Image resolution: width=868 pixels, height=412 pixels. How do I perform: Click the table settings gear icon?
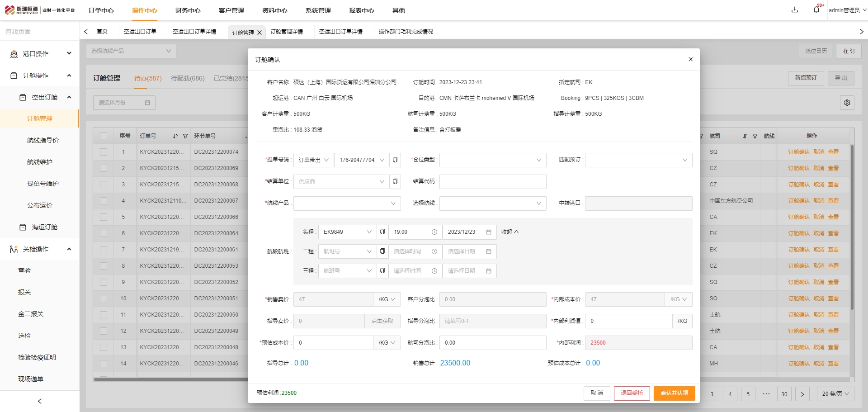(x=847, y=103)
